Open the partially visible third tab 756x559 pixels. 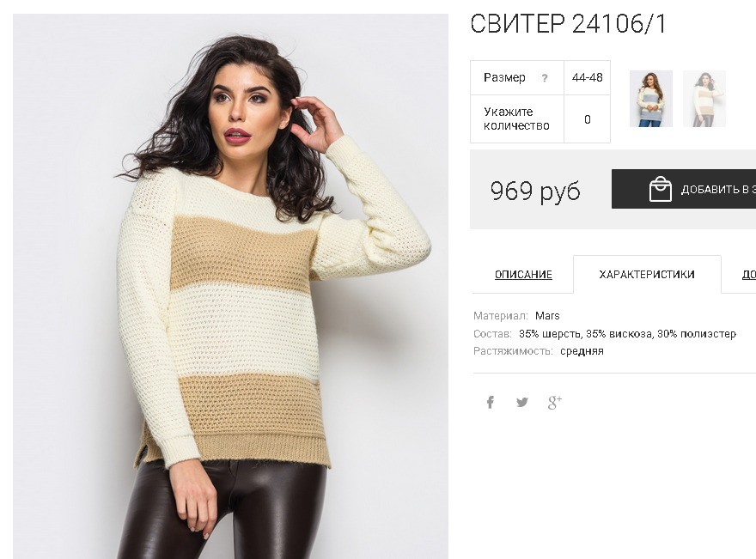[747, 274]
